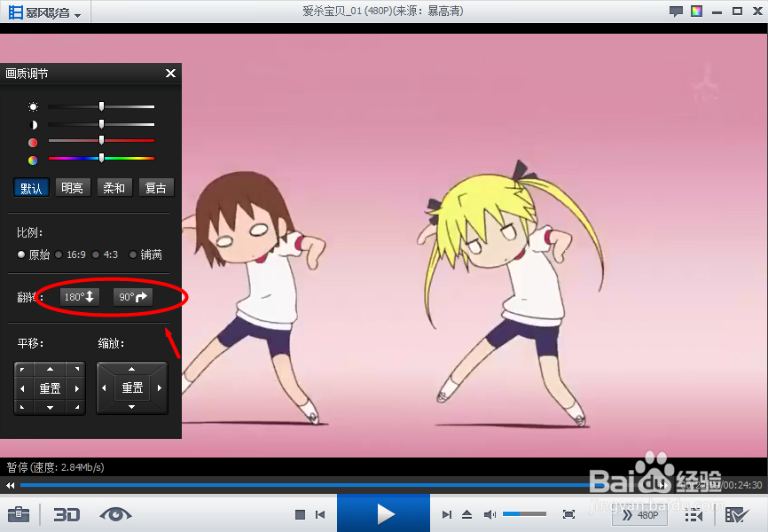Open the 480P quality selector
Image resolution: width=768 pixels, height=532 pixels.
[639, 515]
